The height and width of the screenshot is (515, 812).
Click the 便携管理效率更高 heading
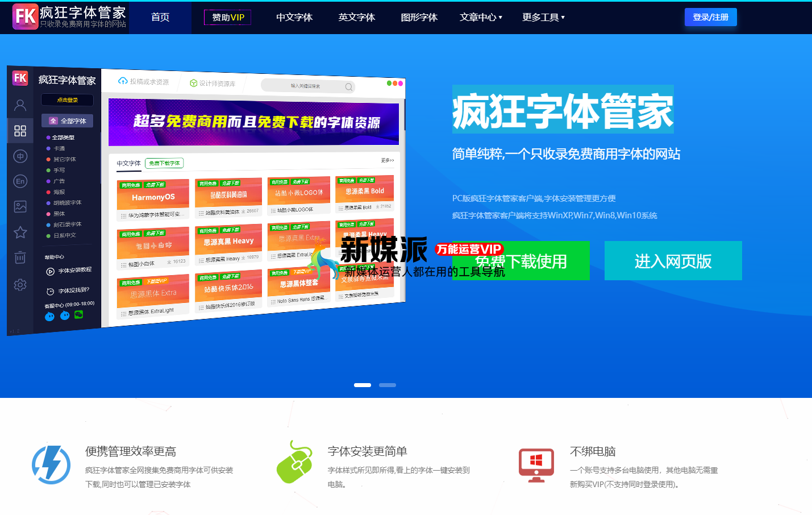[131, 451]
